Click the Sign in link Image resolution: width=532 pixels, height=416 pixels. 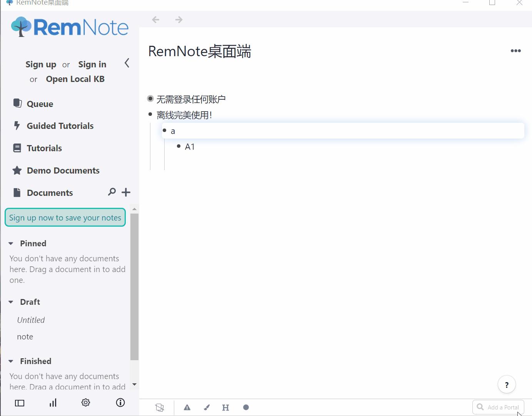(x=92, y=64)
